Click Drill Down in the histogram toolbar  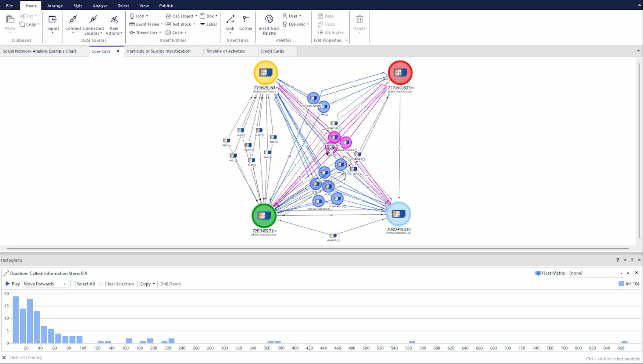coord(170,283)
